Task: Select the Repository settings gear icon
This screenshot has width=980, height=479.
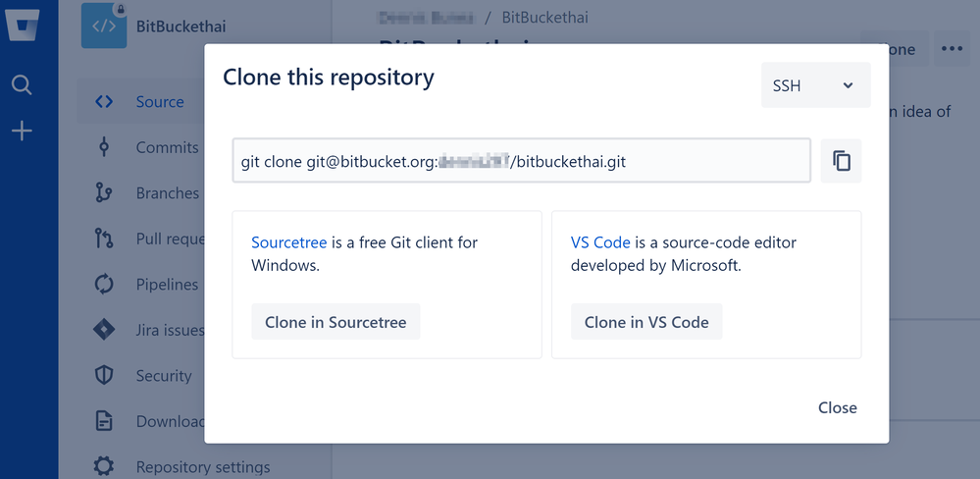Action: click(x=104, y=466)
